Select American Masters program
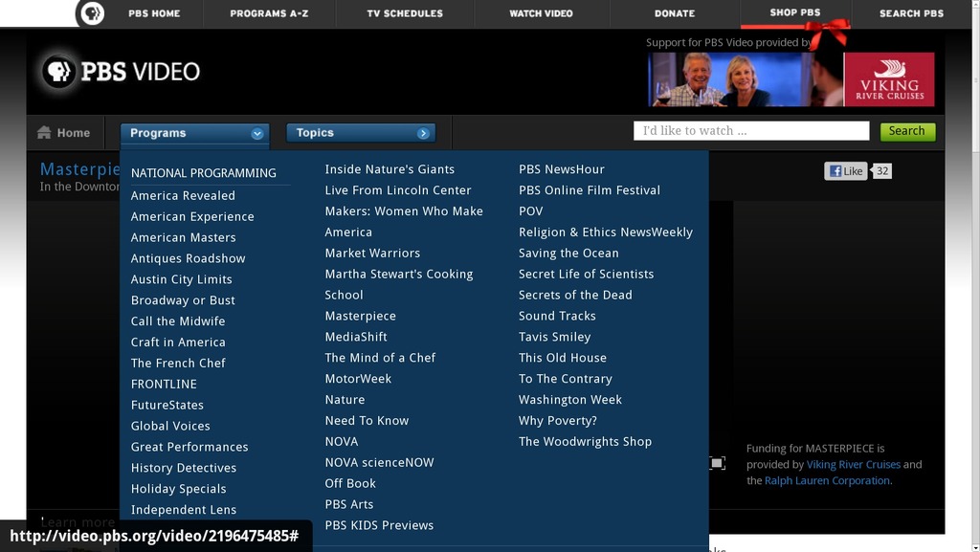Screen dimensions: 980x552 [183, 237]
